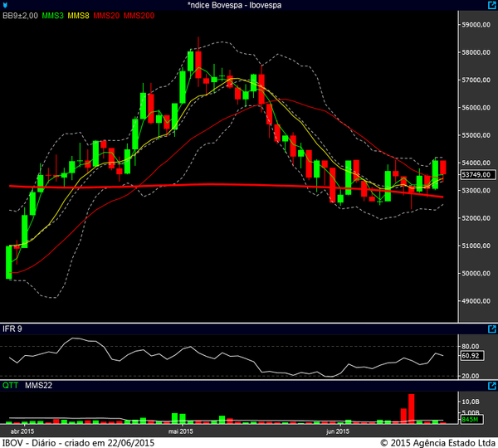
Task: Click the 49000,00 price axis label
Action: pos(476,301)
